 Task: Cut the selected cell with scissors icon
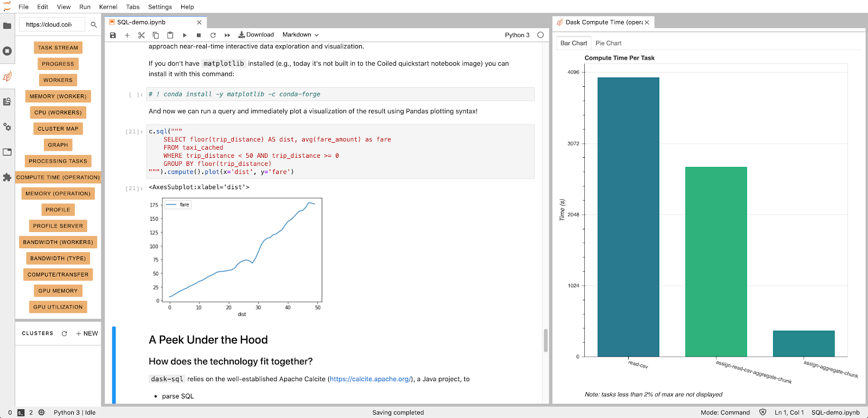tap(142, 35)
